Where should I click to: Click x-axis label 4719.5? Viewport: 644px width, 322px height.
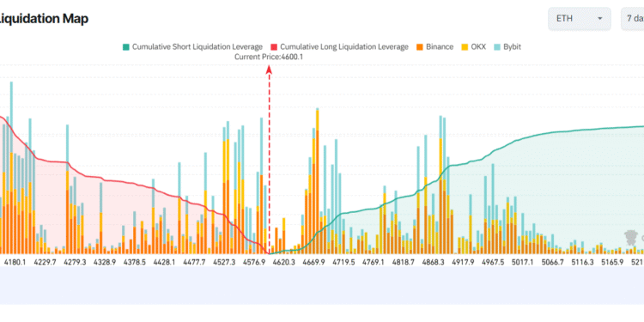click(x=343, y=262)
